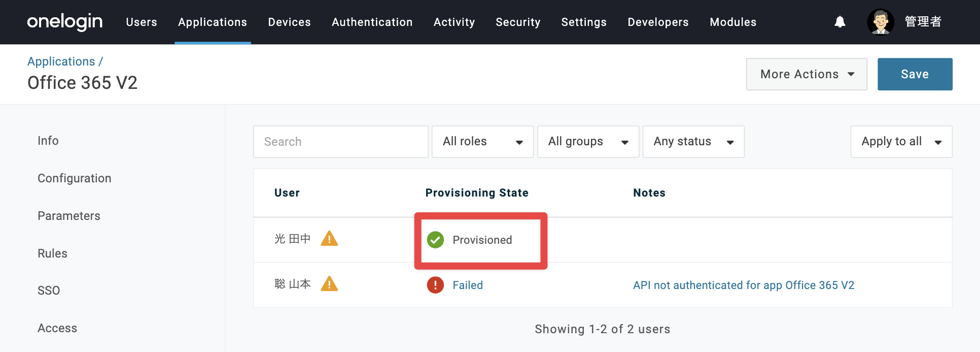Viewport: 980px width, 352px height.
Task: Open the API not authenticated note link
Action: click(744, 285)
